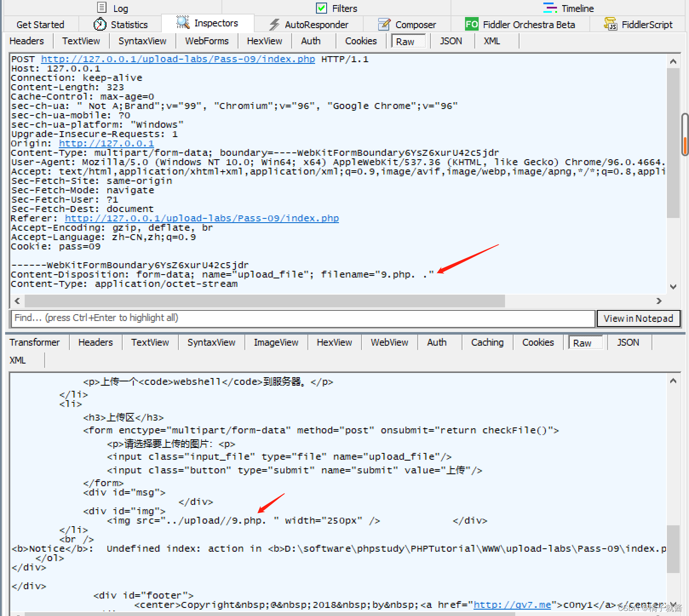Open the AutoResponder tab
Viewport: 689px width, 616px height.
tap(316, 25)
